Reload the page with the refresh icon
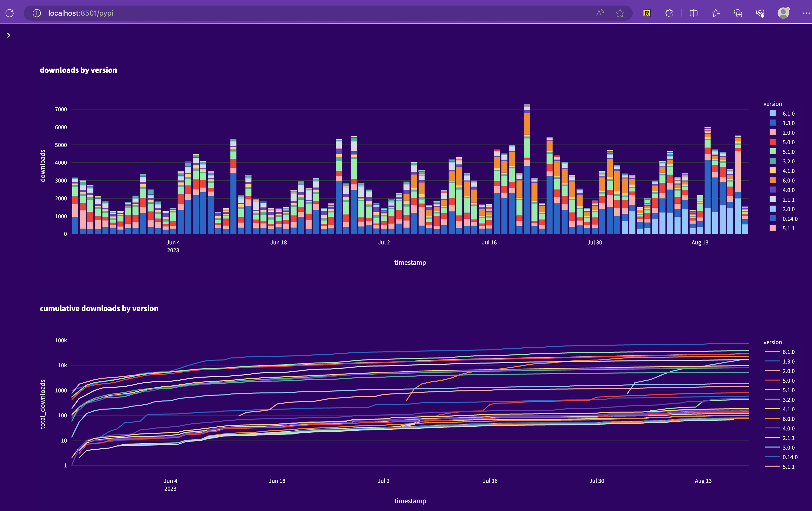The height and width of the screenshot is (511, 812). [10, 13]
